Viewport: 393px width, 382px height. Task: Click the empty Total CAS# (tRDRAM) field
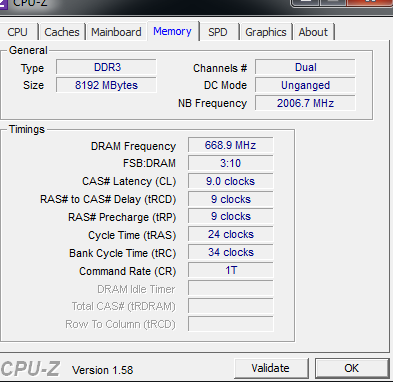231,306
